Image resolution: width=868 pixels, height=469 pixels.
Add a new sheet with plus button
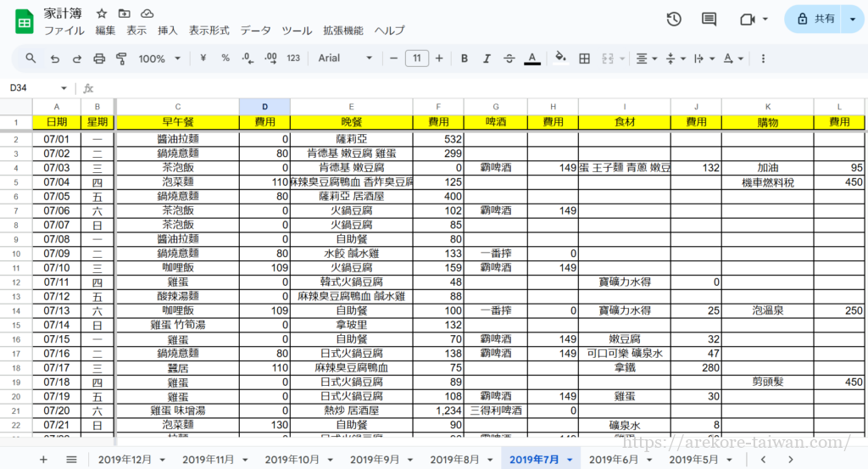pos(43,459)
